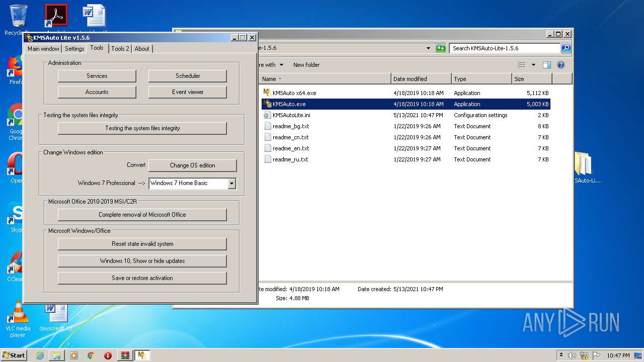Viewport: 644px width, 362px height.
Task: Expand the Explorer address bar history dropdown
Action: (x=428, y=48)
